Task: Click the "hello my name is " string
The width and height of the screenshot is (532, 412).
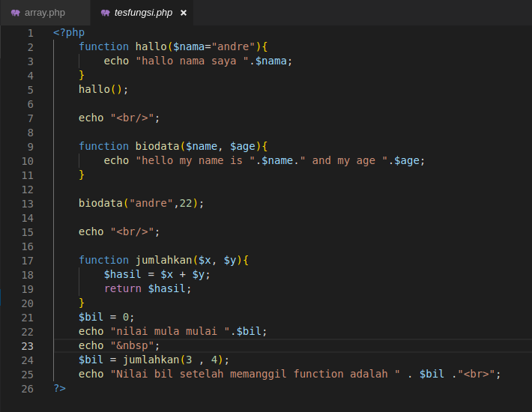Action: coord(195,161)
